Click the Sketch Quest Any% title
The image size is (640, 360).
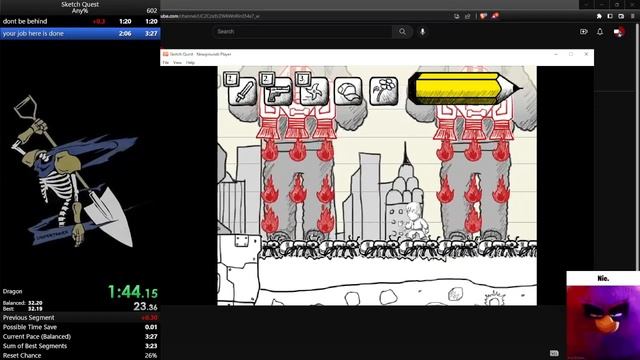80,7
